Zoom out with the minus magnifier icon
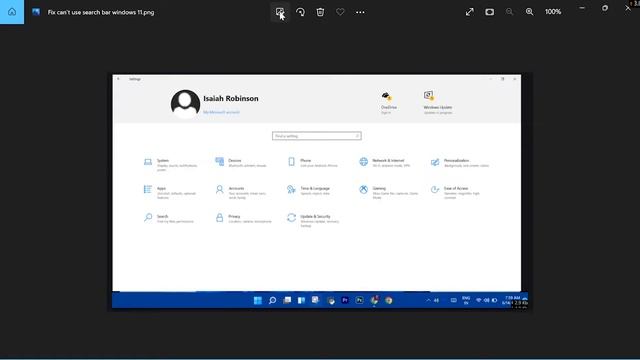 tap(509, 12)
